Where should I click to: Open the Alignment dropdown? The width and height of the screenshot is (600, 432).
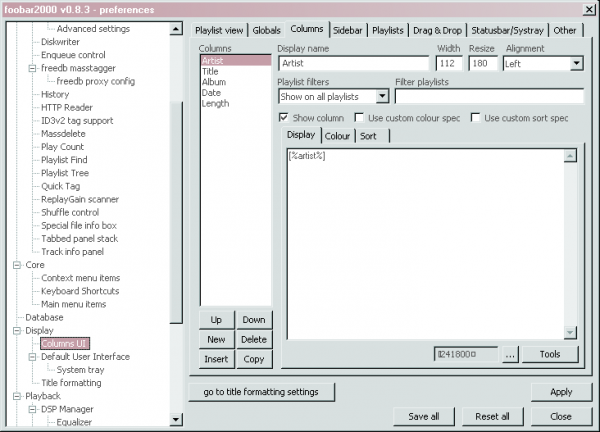point(576,64)
